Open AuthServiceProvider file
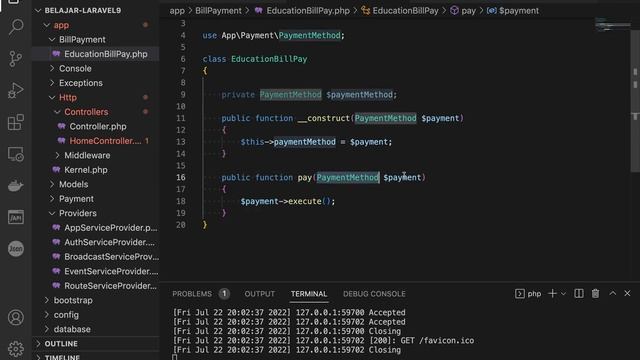640x360 pixels. pyautogui.click(x=109, y=242)
